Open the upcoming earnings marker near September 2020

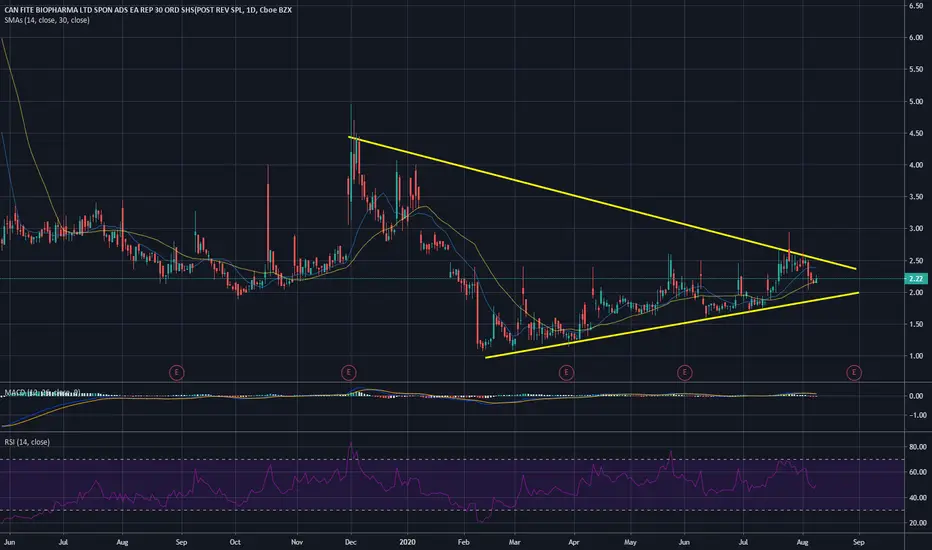coord(854,373)
